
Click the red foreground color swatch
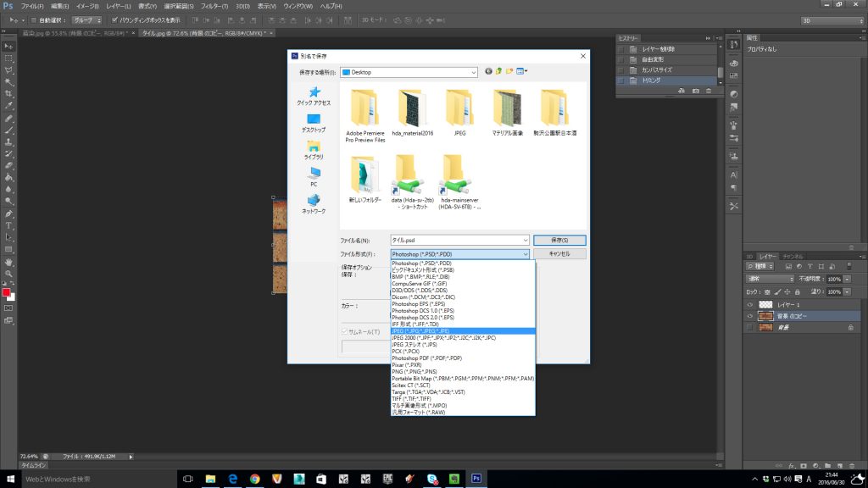[6, 292]
